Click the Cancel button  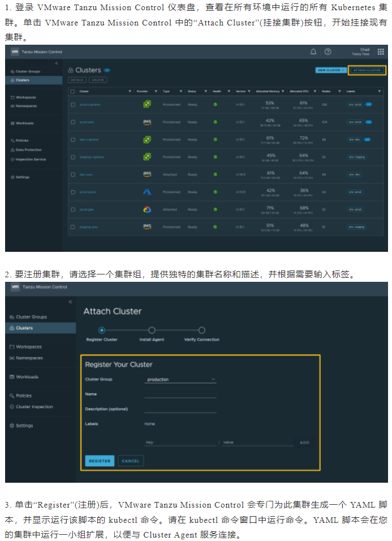[x=131, y=461]
